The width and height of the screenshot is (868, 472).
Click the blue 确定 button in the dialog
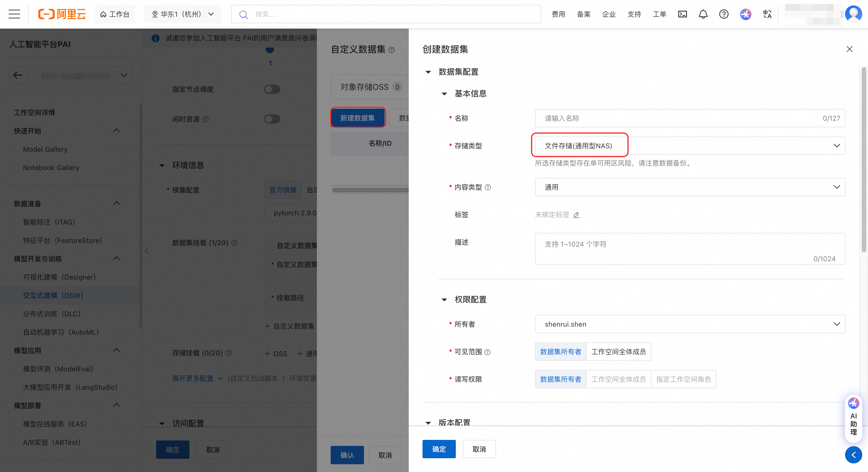click(439, 449)
